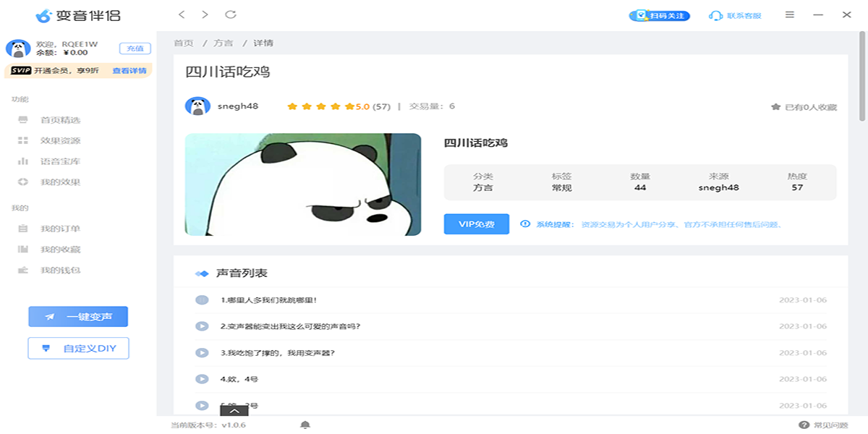The width and height of the screenshot is (868, 434).
Task: Play sound 4.欸，4号
Action: (x=202, y=379)
